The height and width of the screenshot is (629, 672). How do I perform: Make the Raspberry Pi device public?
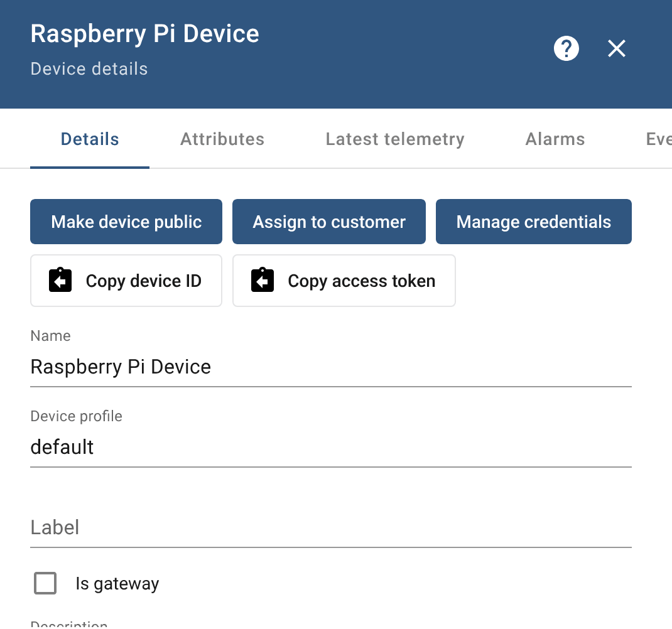tap(126, 221)
